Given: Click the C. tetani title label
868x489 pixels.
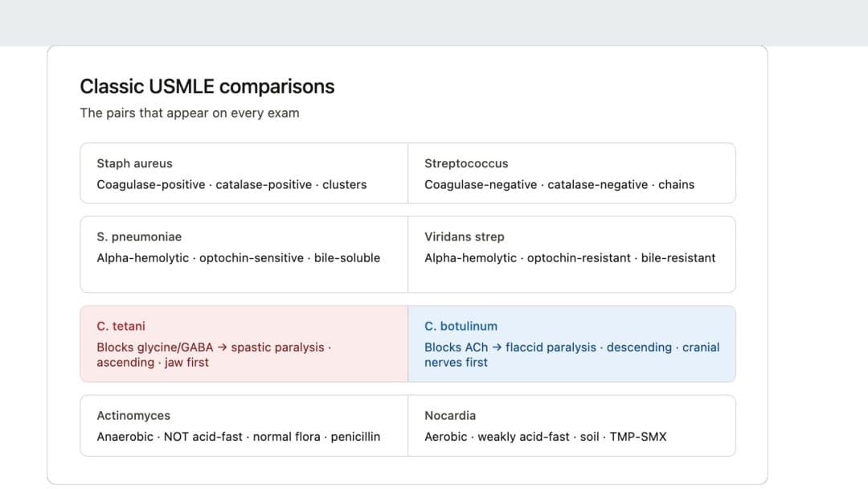Looking at the screenshot, I should tap(121, 327).
